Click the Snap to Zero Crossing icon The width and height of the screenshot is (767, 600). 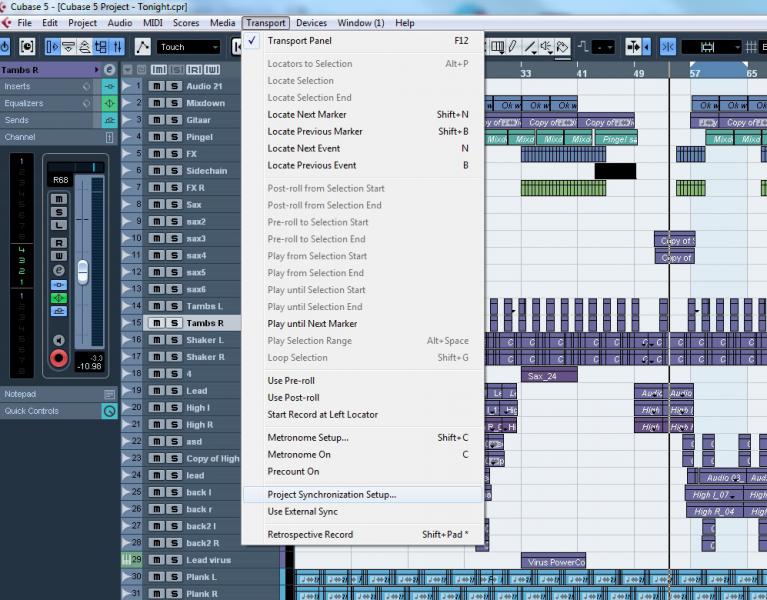583,47
